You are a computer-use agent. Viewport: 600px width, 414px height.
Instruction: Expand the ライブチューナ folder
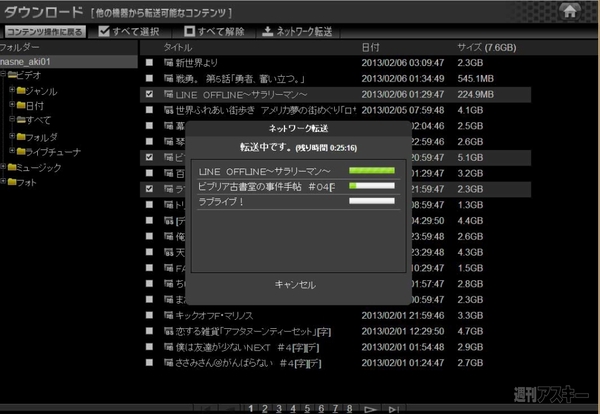12,151
